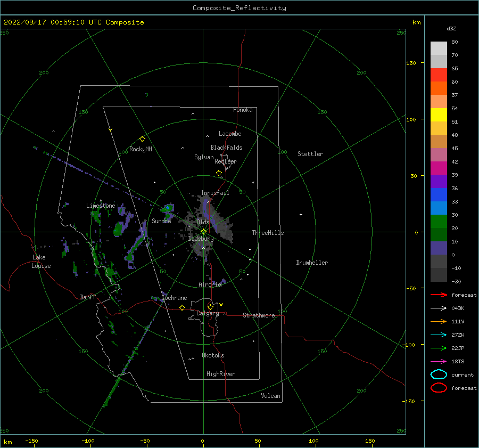The width and height of the screenshot is (479, 448).
Task: Click the RockyMH label
Action: pos(141,149)
